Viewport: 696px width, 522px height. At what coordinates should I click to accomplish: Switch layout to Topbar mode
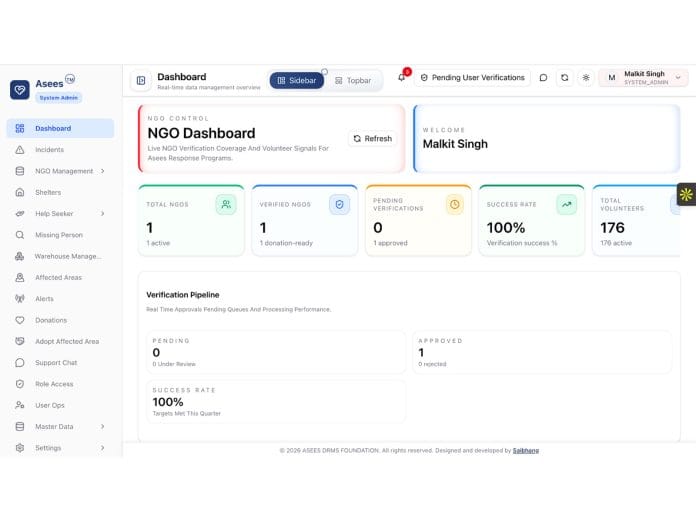(x=353, y=80)
